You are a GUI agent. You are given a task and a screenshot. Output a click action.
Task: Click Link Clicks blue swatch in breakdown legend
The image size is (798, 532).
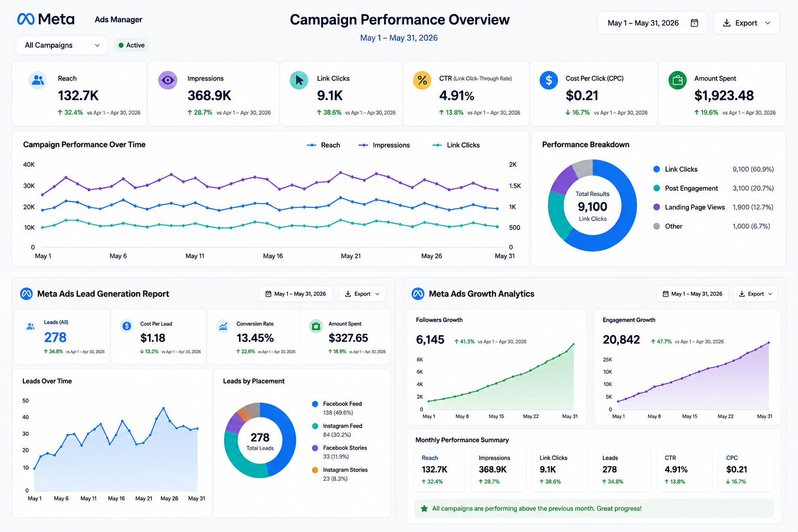click(657, 169)
